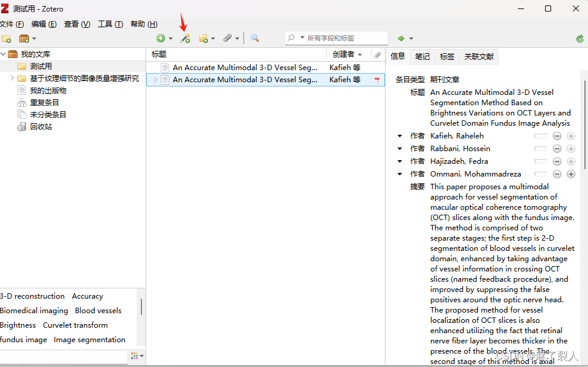Toggle name field mode for Rabbani, Hossein

[x=540, y=149]
